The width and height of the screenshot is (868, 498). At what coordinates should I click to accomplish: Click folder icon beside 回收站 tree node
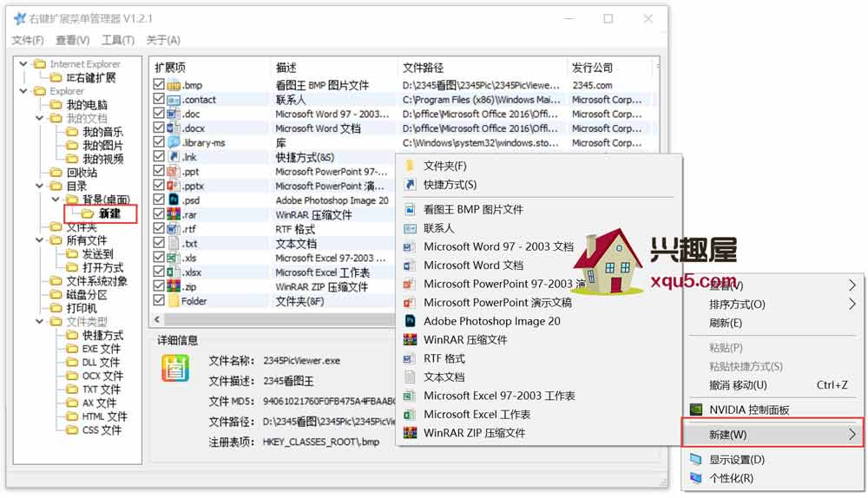tap(56, 173)
